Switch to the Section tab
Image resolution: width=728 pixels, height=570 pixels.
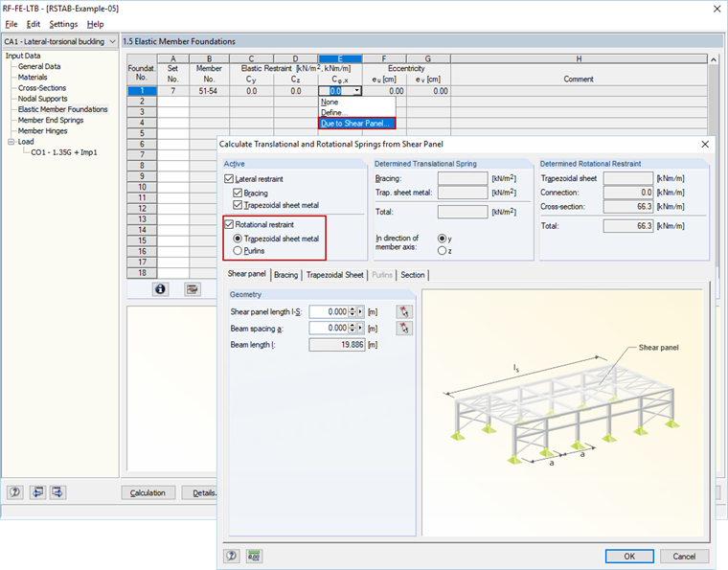tap(412, 275)
